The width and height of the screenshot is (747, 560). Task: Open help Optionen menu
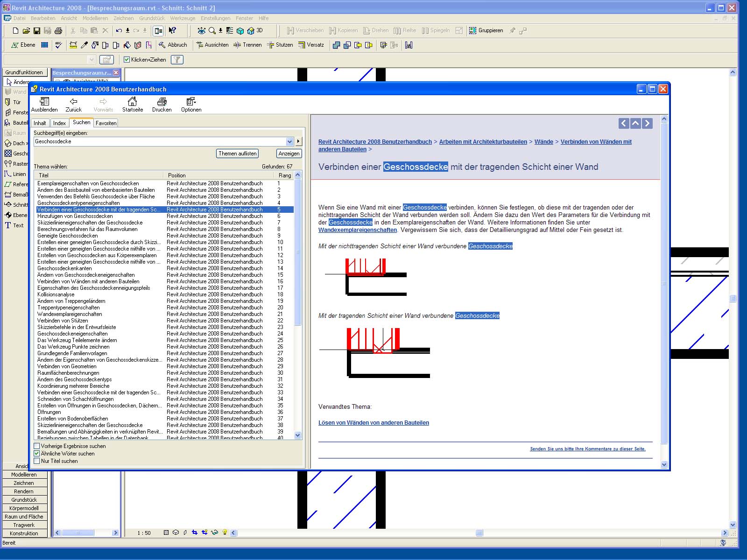pos(191,105)
